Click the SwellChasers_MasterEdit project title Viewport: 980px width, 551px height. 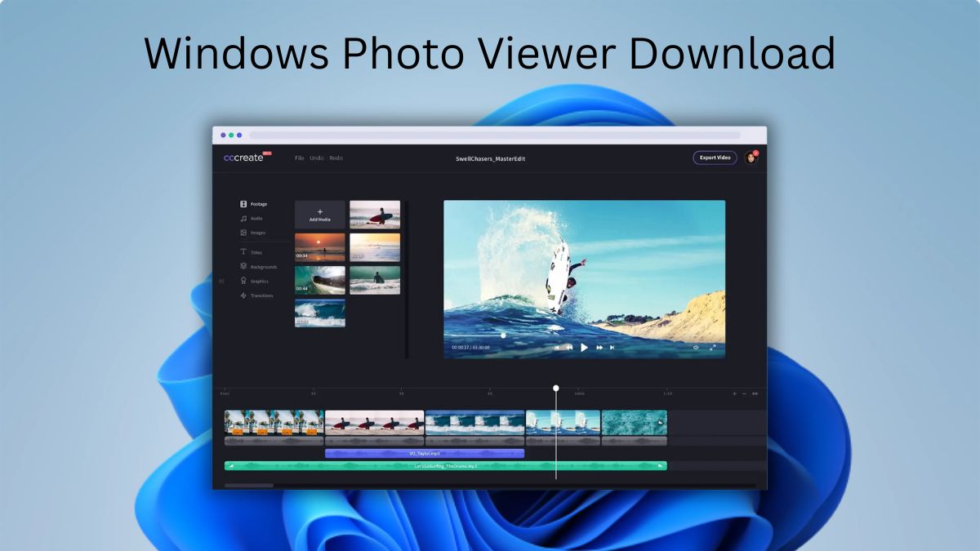(489, 158)
